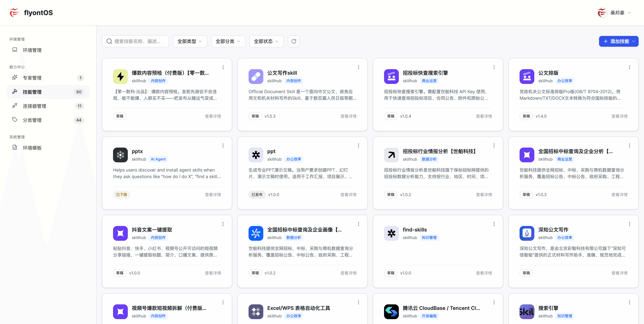Click the lightning bolt icon of 爆款内容预检
Screen dimensions: 644x324
tap(120, 76)
